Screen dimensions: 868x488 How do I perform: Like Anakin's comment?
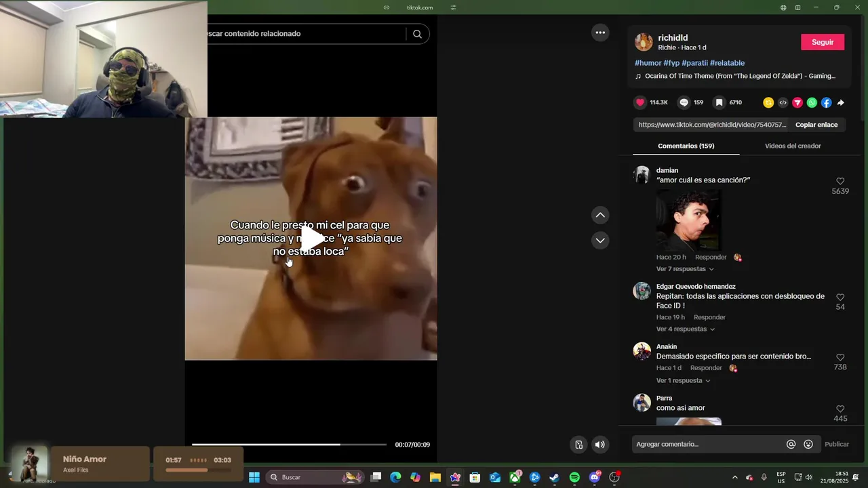(840, 357)
